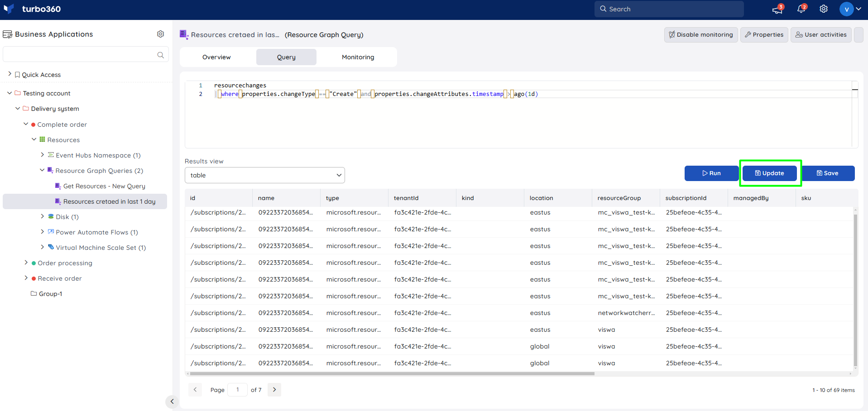The height and width of the screenshot is (411, 868).
Task: Collapse the Delivery system node
Action: pyautogui.click(x=18, y=108)
